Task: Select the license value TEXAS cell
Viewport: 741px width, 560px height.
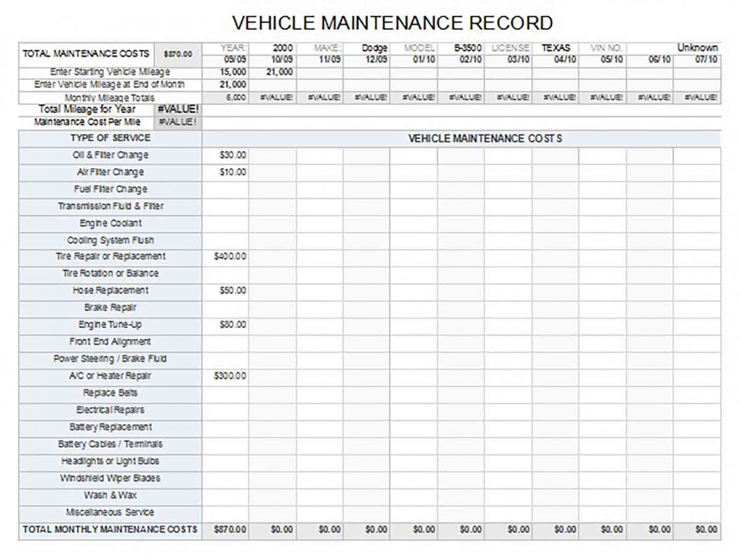Action: point(555,48)
